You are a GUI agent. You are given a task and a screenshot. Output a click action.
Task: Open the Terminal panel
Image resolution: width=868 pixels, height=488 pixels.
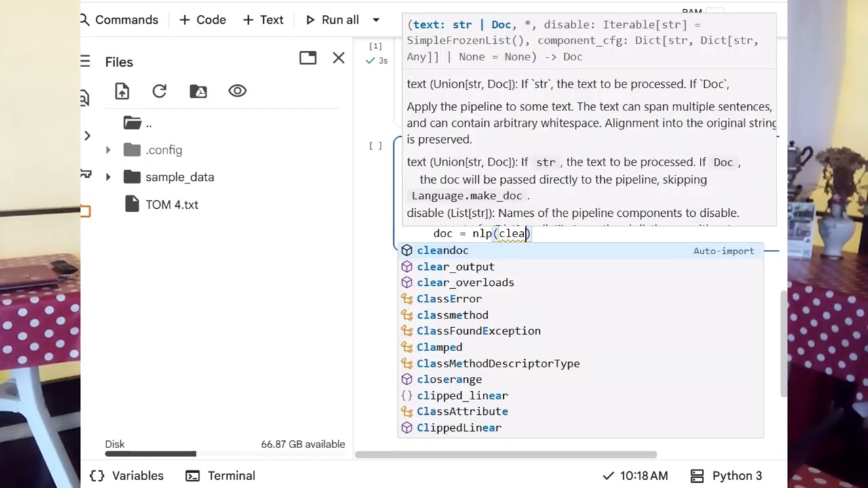[x=221, y=476]
